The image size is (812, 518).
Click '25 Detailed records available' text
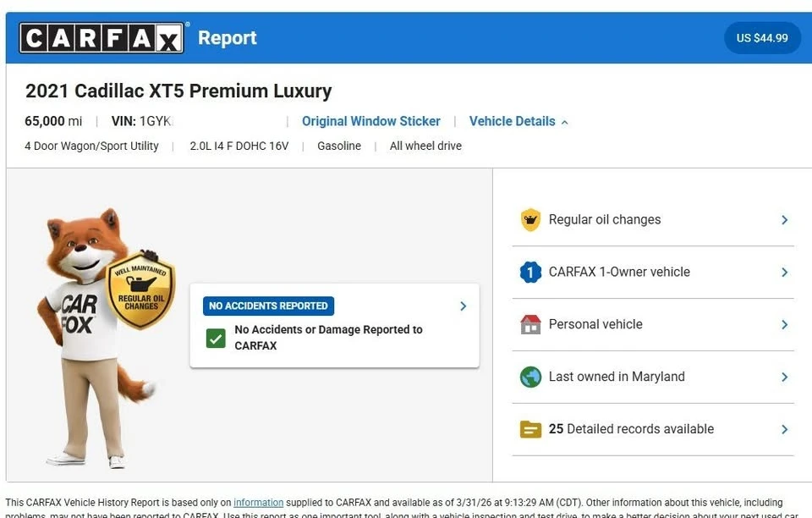pos(631,429)
